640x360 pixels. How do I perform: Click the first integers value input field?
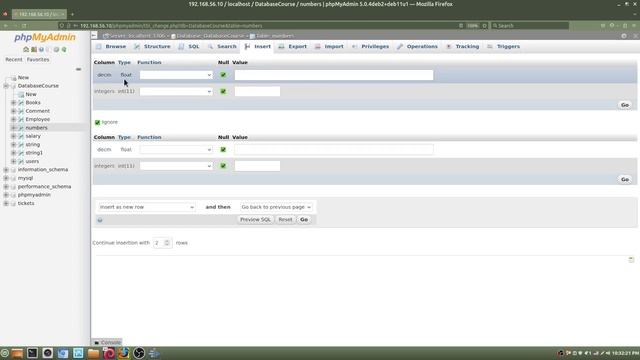(257, 91)
